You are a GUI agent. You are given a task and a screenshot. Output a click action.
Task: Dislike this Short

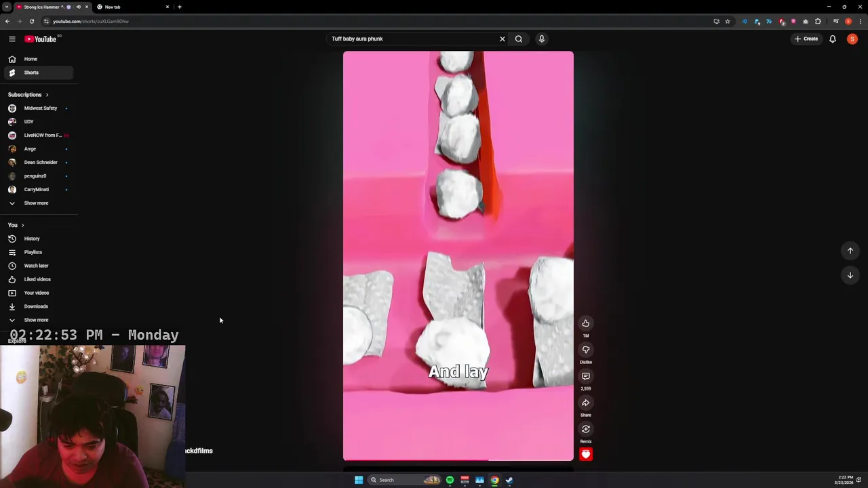click(x=586, y=350)
